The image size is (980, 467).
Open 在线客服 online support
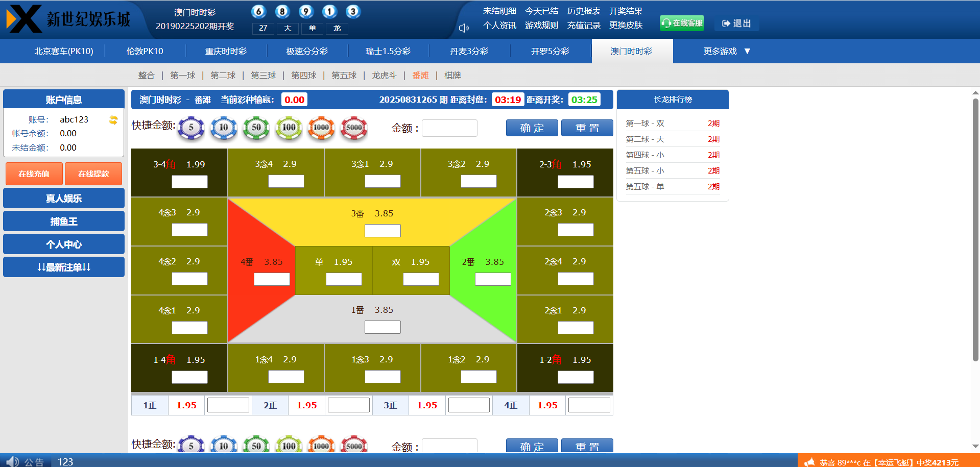click(682, 23)
